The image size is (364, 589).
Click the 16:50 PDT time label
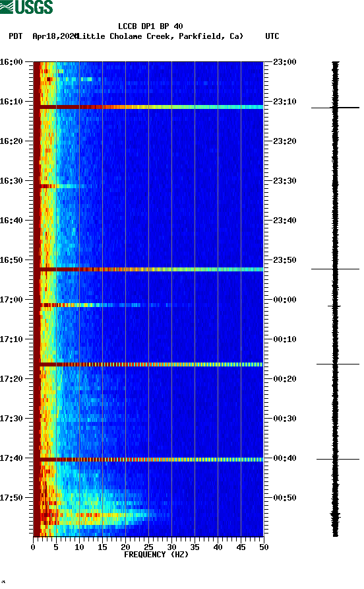[11, 260]
